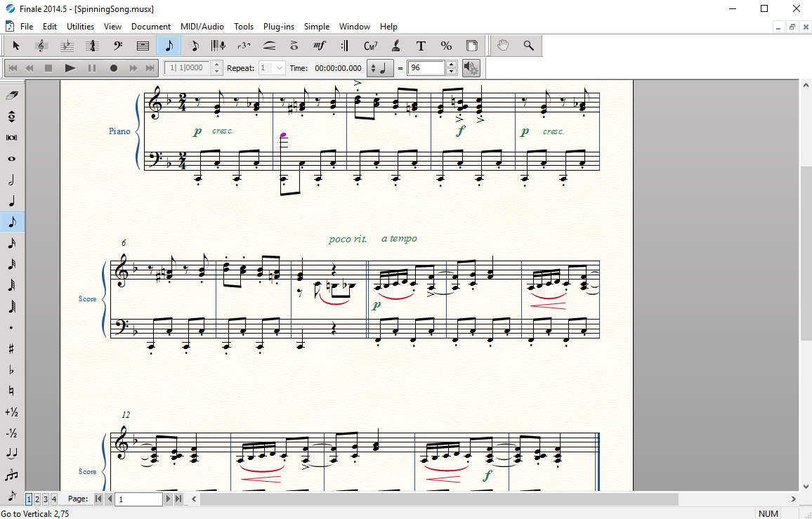The height and width of the screenshot is (519, 812).
Task: Click the horizontal scrollbar thumb
Action: point(439,499)
